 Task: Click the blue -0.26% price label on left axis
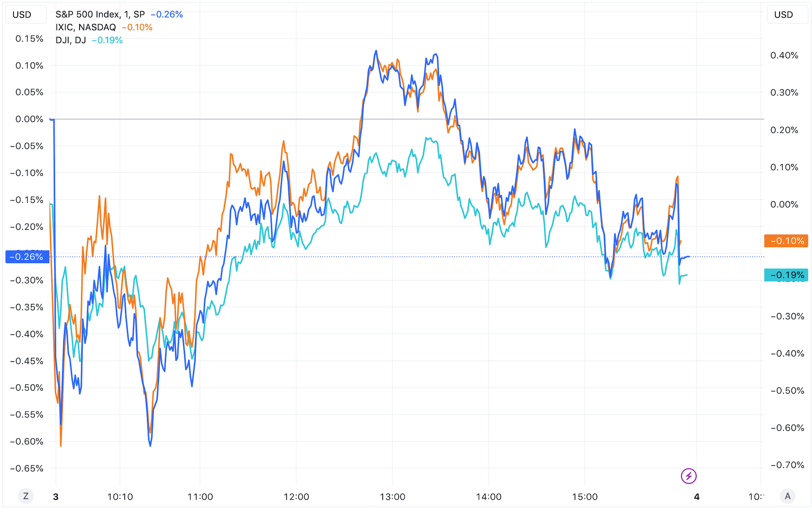(27, 257)
